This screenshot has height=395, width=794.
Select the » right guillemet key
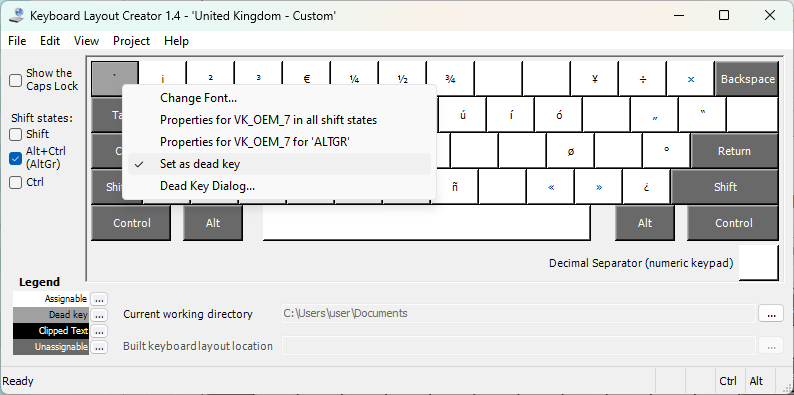[x=599, y=187]
